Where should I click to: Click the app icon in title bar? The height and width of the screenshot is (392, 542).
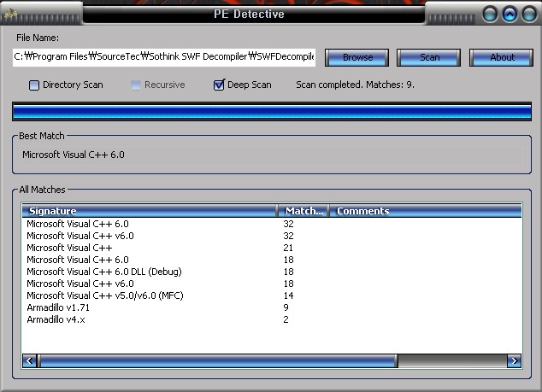[11, 15]
